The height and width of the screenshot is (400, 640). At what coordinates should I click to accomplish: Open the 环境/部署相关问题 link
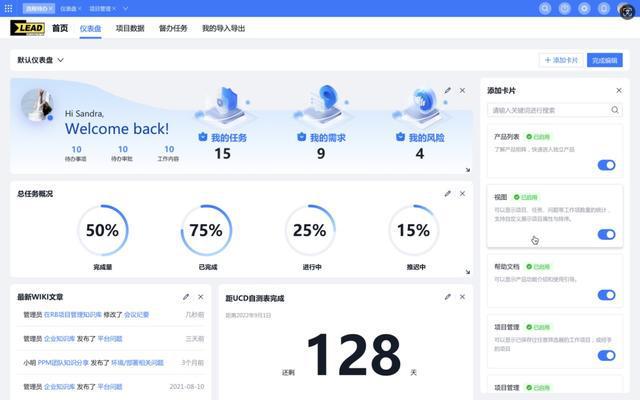point(138,362)
